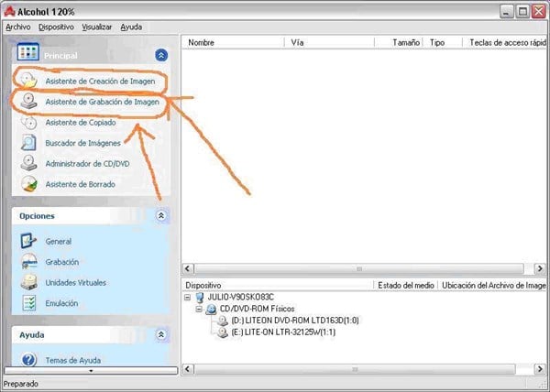Click the Grabación options icon
Viewport: 550px width, 392px height.
coord(28,262)
